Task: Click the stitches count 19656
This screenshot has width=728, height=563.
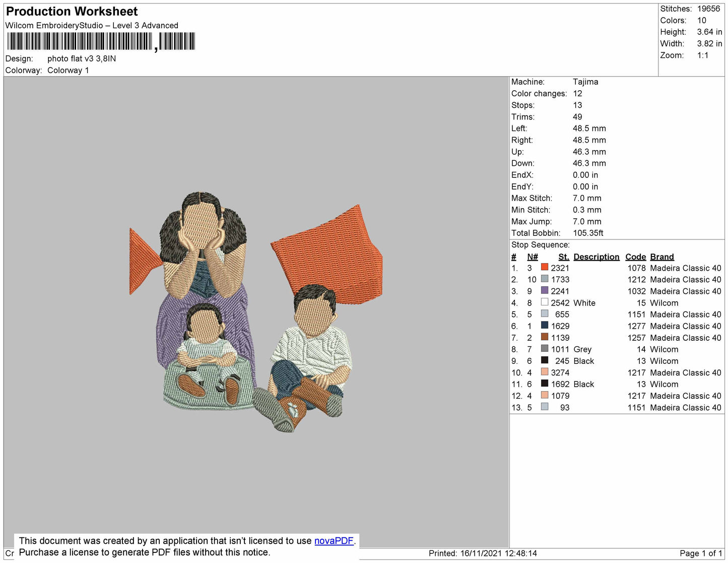Action: point(708,9)
